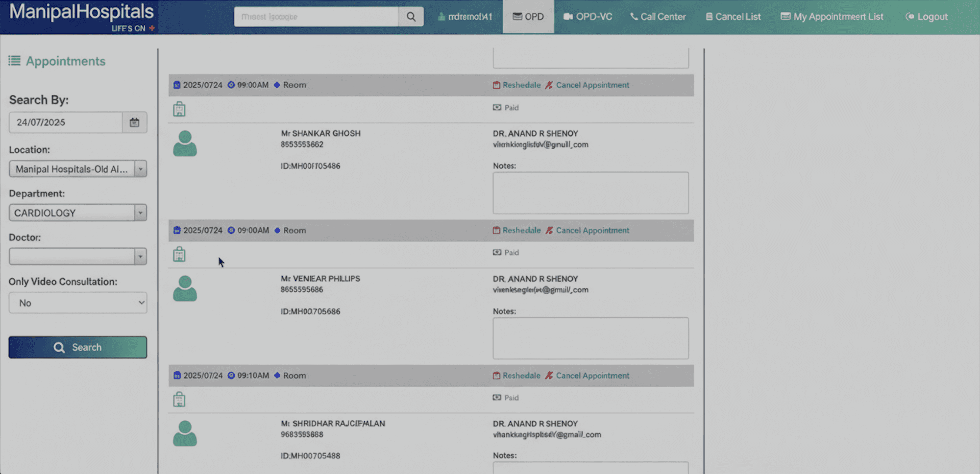This screenshot has width=980, height=474.
Task: Click the Notes text box for Shankar Ghosh
Action: (591, 193)
